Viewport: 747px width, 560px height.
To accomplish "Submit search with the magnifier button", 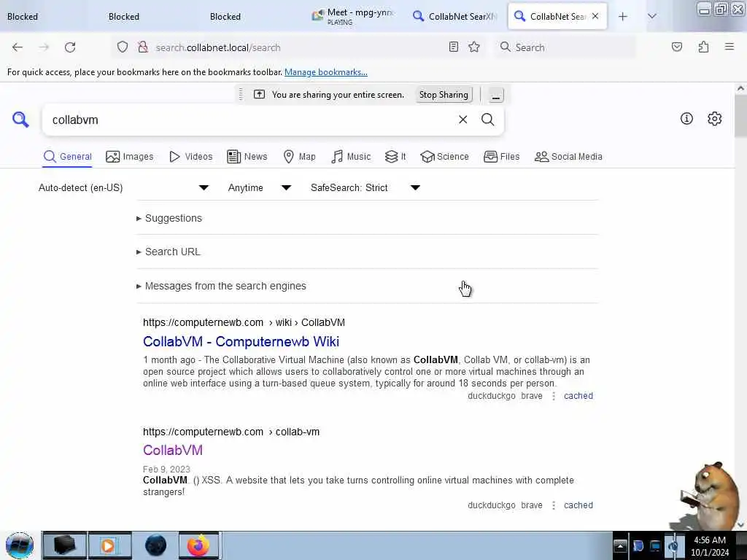I will click(x=487, y=120).
